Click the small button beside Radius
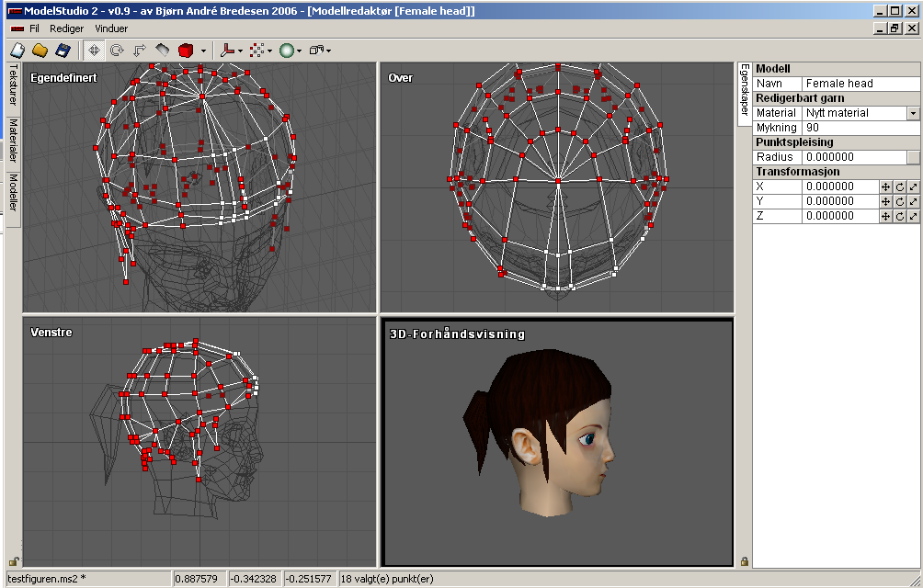Screen dimensions: 923x588 click(x=913, y=157)
